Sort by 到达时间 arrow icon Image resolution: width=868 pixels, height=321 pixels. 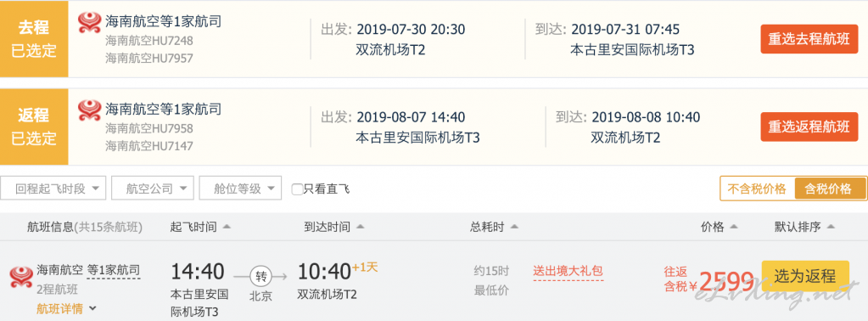[361, 227]
